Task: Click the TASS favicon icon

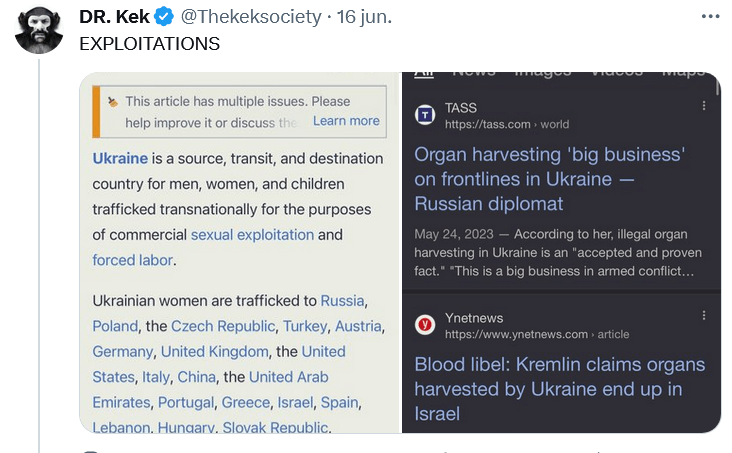Action: coord(425,115)
